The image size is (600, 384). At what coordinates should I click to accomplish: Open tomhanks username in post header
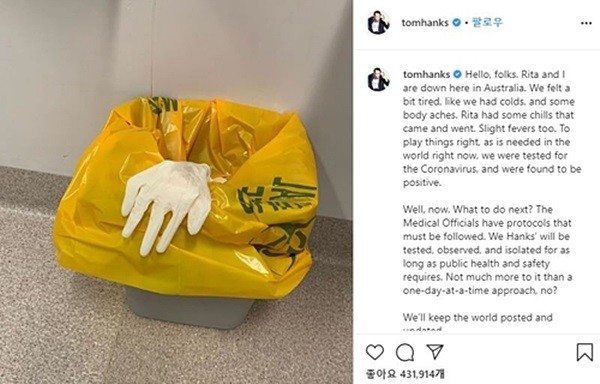(425, 23)
